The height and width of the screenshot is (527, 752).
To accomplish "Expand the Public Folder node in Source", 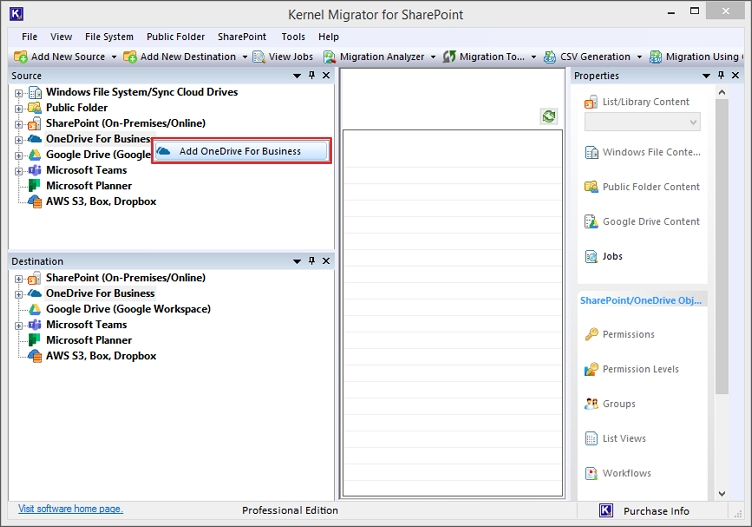I will [18, 109].
